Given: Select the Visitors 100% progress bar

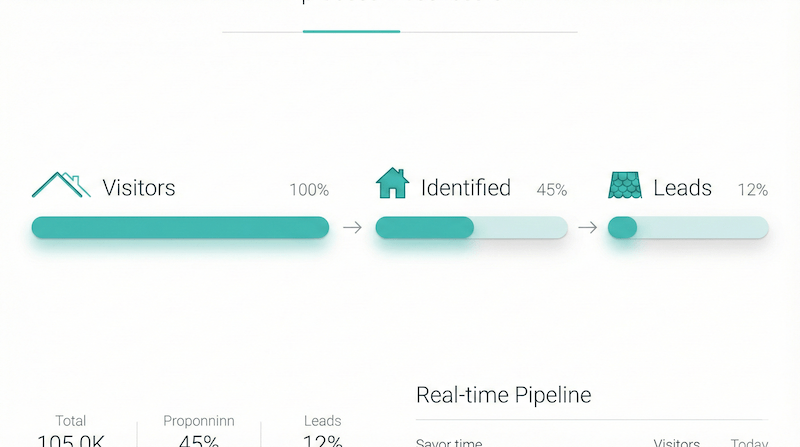Looking at the screenshot, I should point(180,227).
